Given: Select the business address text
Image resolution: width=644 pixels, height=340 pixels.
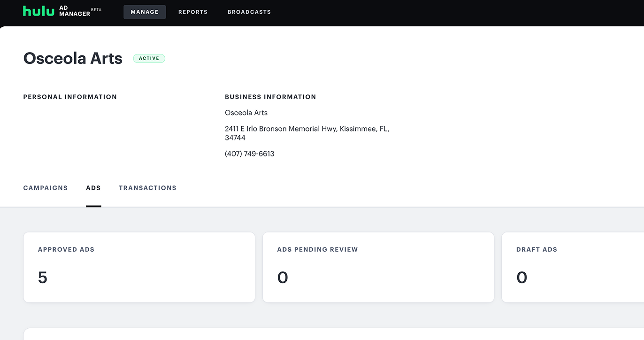Looking at the screenshot, I should [307, 133].
